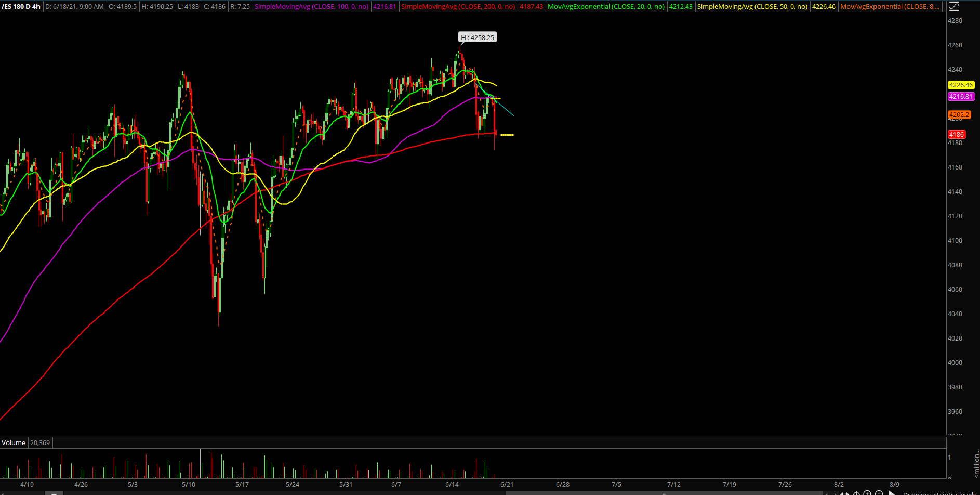Click the circular crosshair icon on bottom toolbar

857,493
